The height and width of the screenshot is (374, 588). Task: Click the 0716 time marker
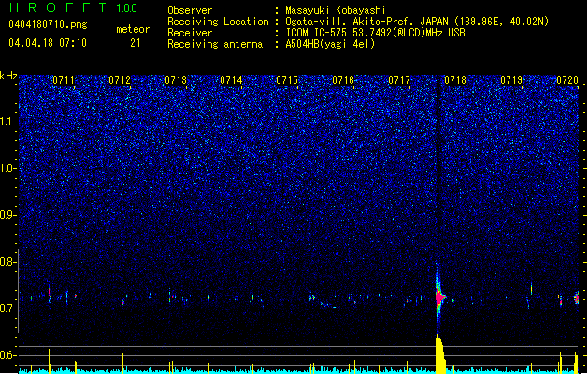[343, 80]
